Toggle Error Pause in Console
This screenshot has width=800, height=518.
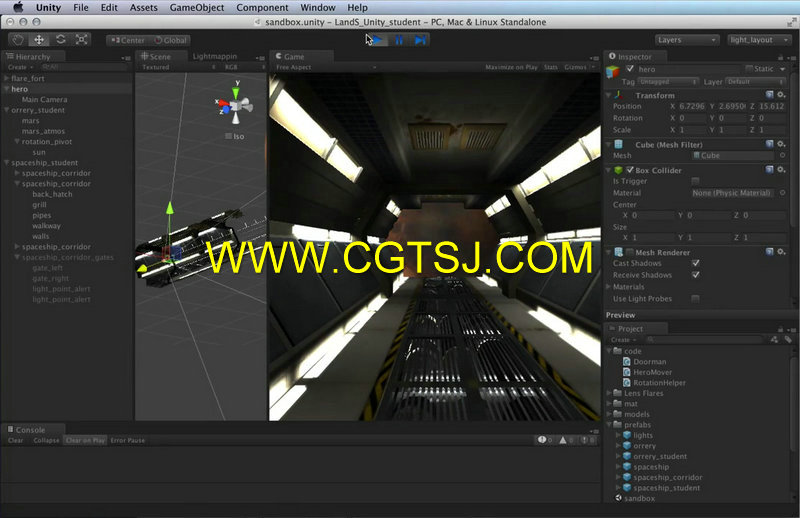tap(128, 440)
